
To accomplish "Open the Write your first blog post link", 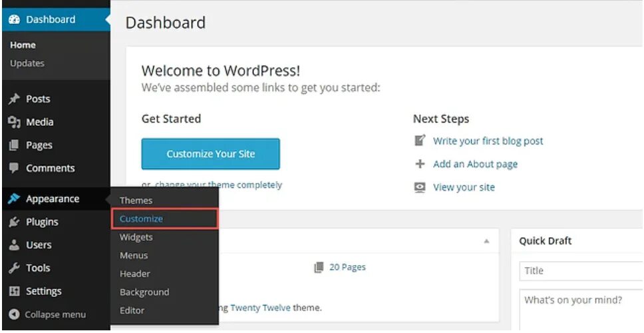I will (488, 141).
